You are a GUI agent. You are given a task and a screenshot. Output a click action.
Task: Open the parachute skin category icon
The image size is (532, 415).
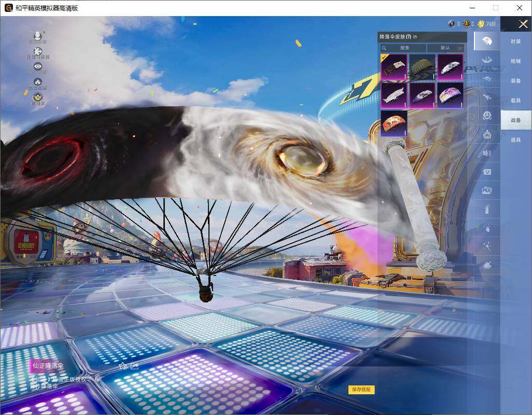487,41
